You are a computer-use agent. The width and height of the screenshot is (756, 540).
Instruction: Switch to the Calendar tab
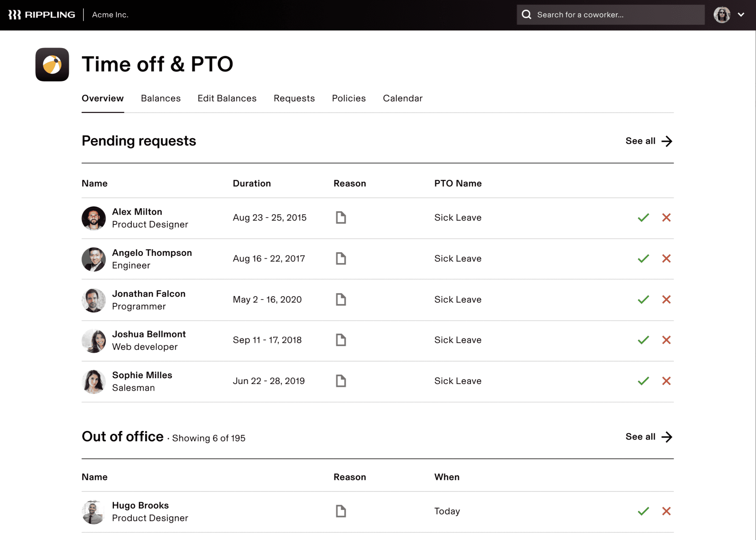tap(402, 98)
